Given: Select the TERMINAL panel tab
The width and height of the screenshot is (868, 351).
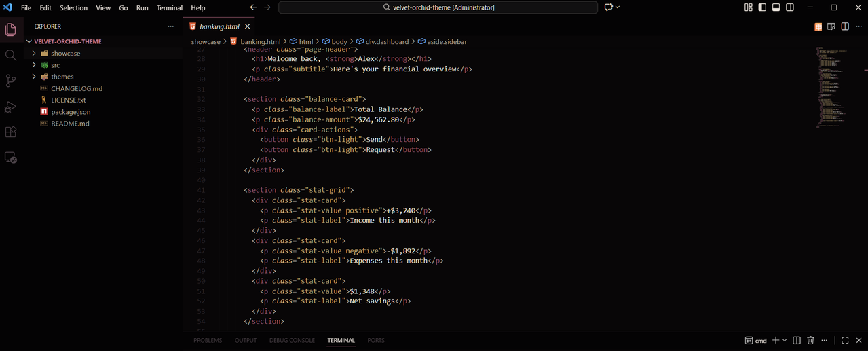Looking at the screenshot, I should click(x=341, y=340).
